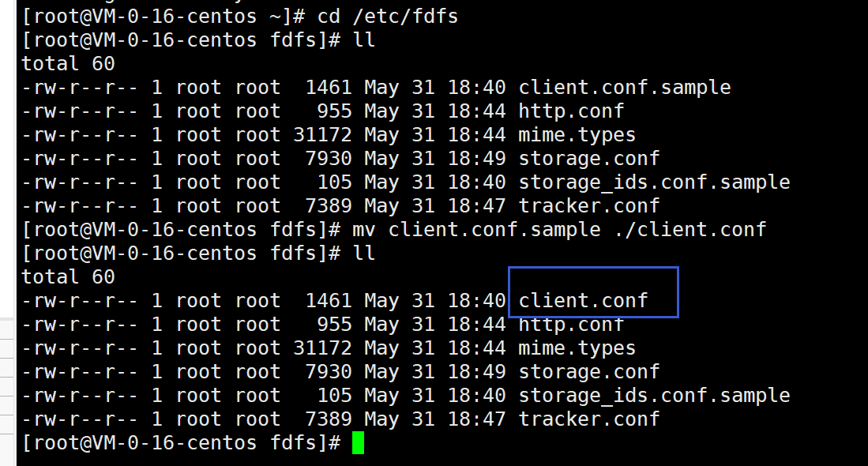Click the first 'll' command
This screenshot has height=466, width=868.
(x=363, y=39)
